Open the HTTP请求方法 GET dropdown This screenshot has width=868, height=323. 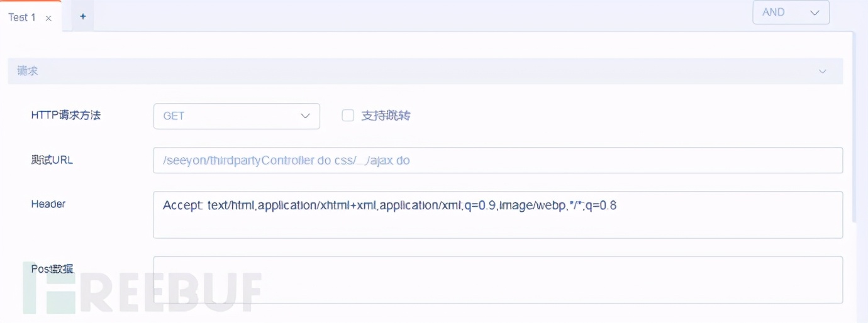(236, 116)
